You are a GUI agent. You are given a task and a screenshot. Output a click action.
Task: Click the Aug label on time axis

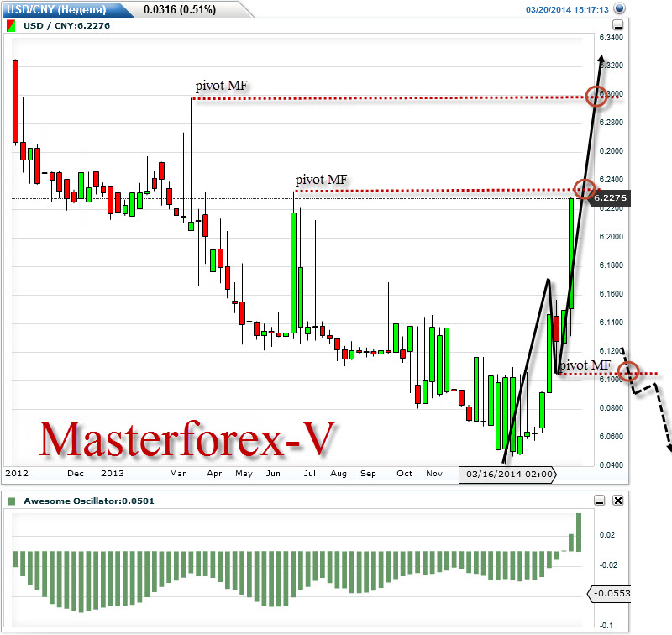[339, 474]
